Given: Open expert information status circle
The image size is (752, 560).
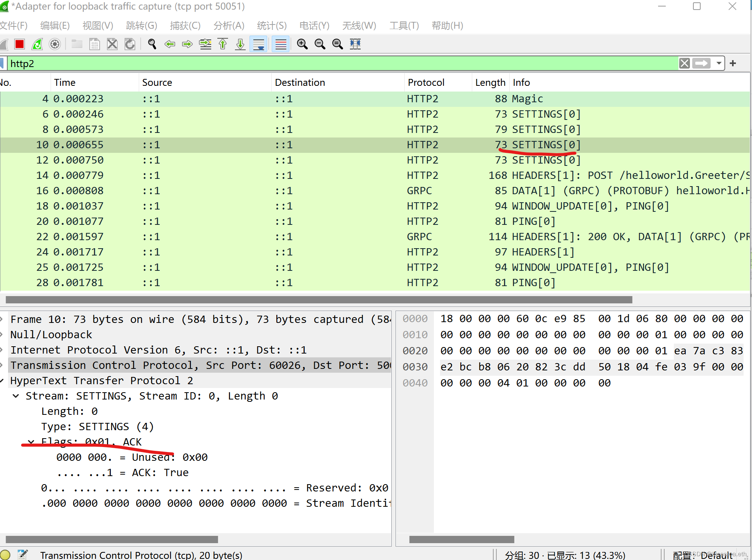Looking at the screenshot, I should pyautogui.click(x=5, y=555).
